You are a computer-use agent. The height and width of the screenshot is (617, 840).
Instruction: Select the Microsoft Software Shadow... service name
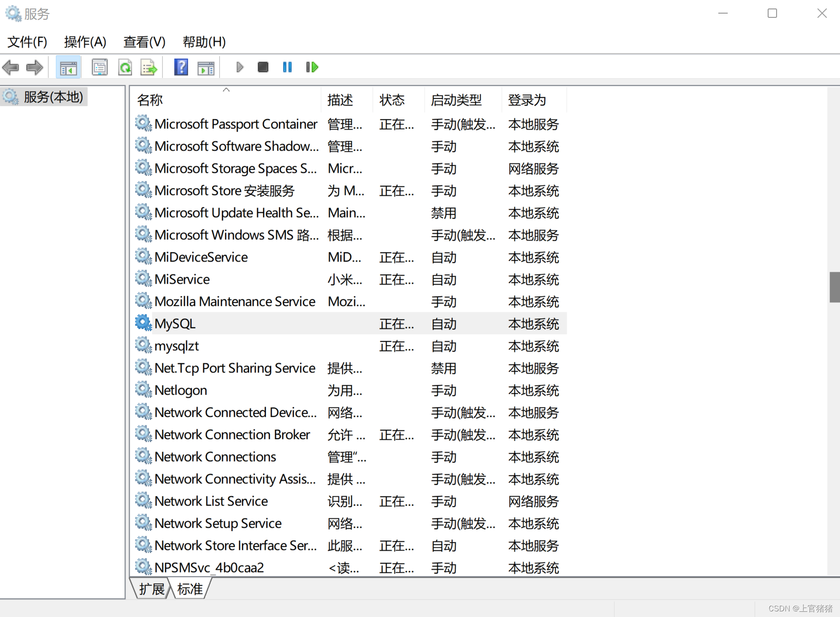point(236,146)
